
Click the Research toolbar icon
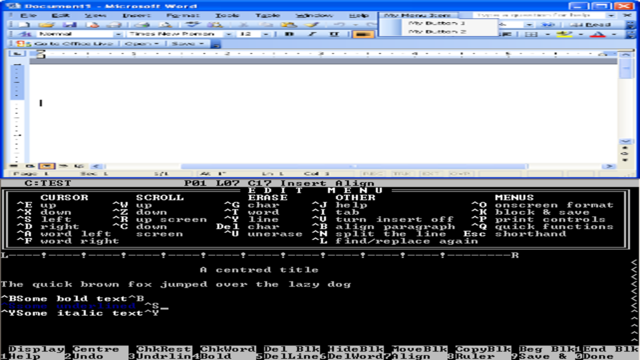pyautogui.click(x=216, y=25)
